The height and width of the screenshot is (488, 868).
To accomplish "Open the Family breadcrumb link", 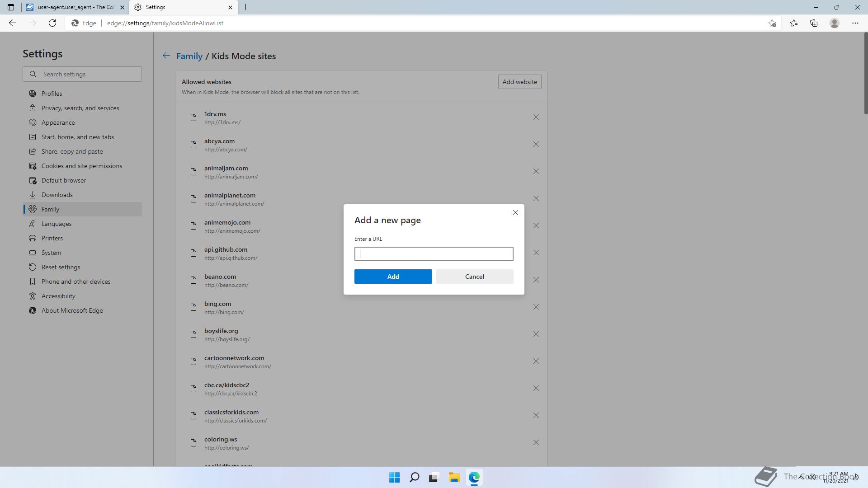I will click(x=189, y=56).
